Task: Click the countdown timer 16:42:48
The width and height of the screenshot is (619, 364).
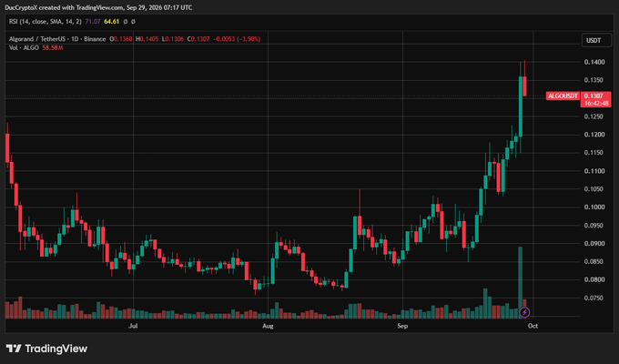Action: (596, 104)
